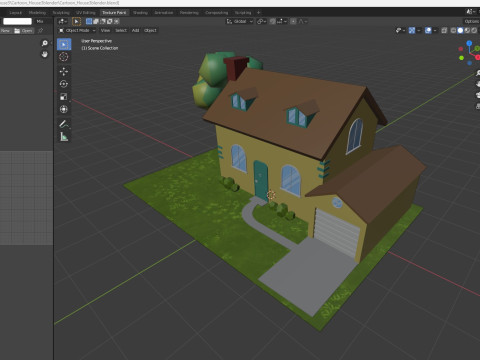Image resolution: width=480 pixels, height=360 pixels.
Task: Open the Add menu in viewport header
Action: pos(135,30)
